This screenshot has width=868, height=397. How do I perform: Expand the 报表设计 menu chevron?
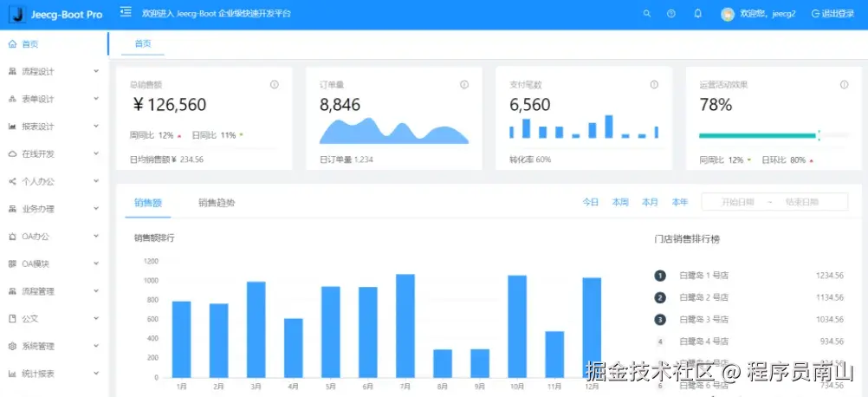(96, 127)
